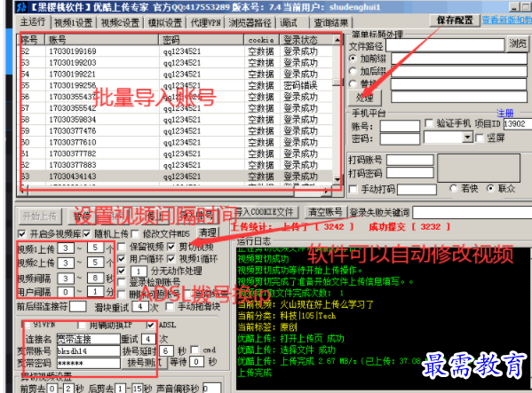Screen dimensions: 532x393
Task: Select the 密码错误 row 17030199256
Action: (176, 85)
